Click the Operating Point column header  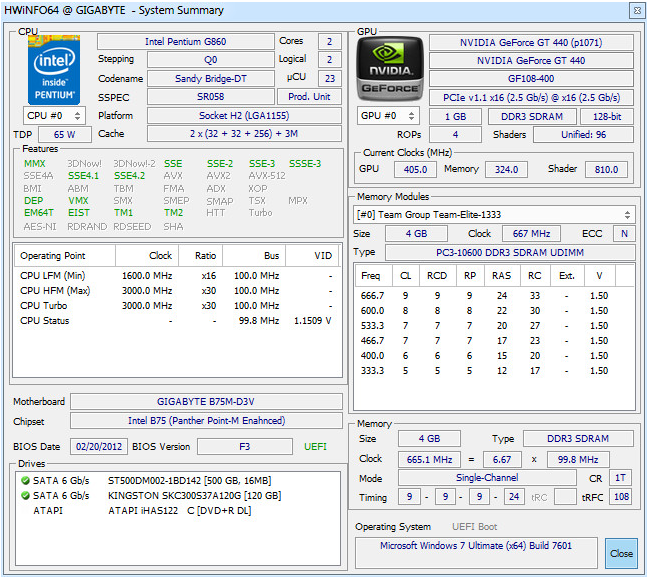[x=64, y=256]
